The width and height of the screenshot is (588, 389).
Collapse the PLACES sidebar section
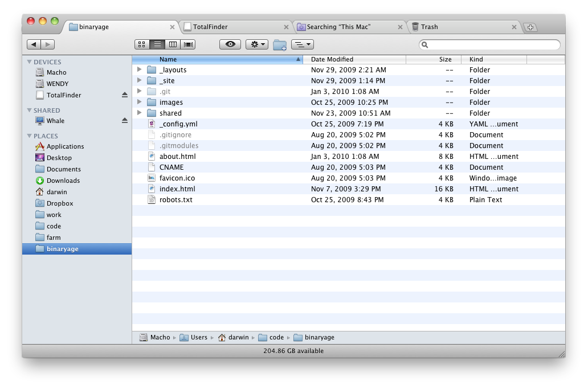(x=29, y=136)
